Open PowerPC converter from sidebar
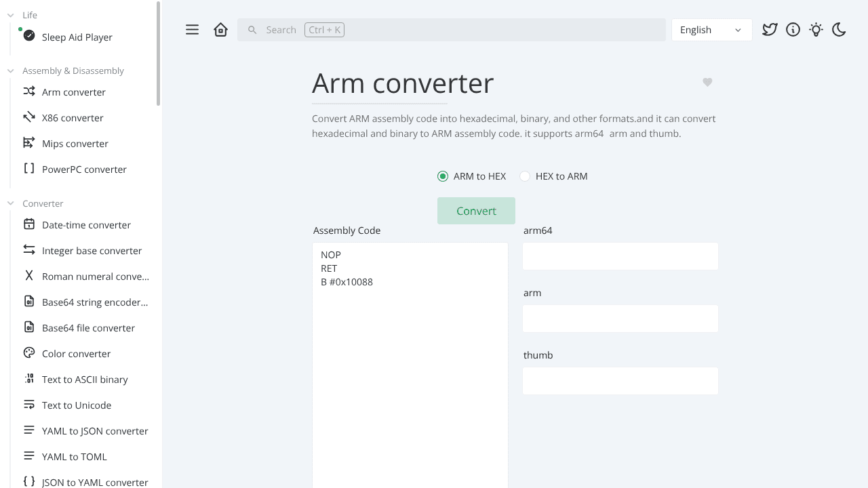This screenshot has width=868, height=488. (x=84, y=169)
